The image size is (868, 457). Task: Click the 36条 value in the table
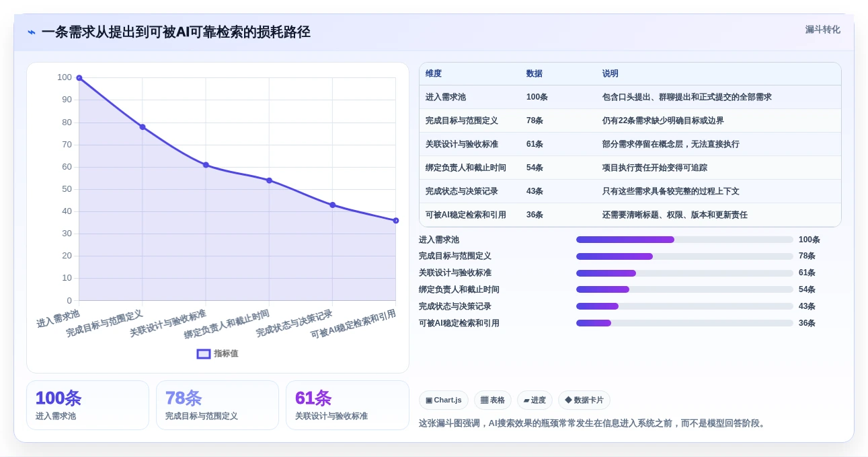click(535, 215)
